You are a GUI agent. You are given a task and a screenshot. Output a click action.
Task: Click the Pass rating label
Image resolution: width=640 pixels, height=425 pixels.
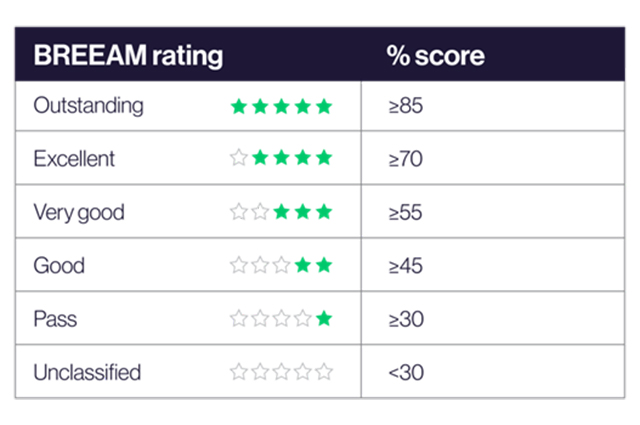tap(55, 319)
